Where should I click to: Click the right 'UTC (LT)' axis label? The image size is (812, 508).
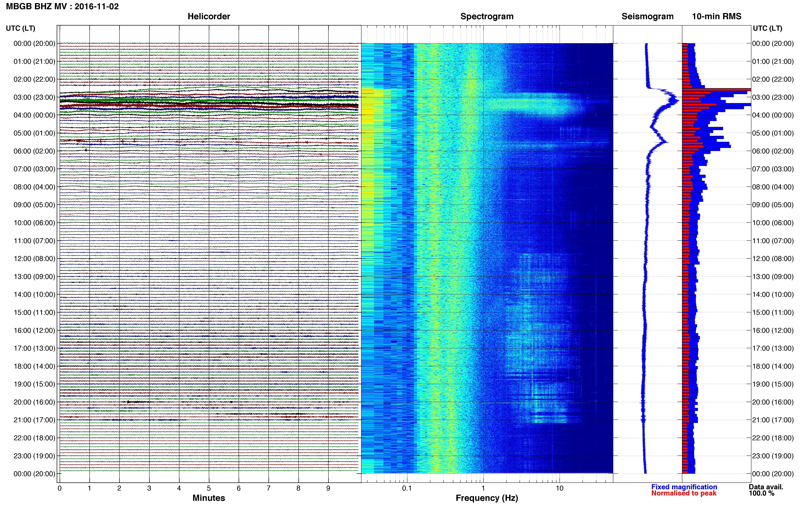pyautogui.click(x=767, y=28)
